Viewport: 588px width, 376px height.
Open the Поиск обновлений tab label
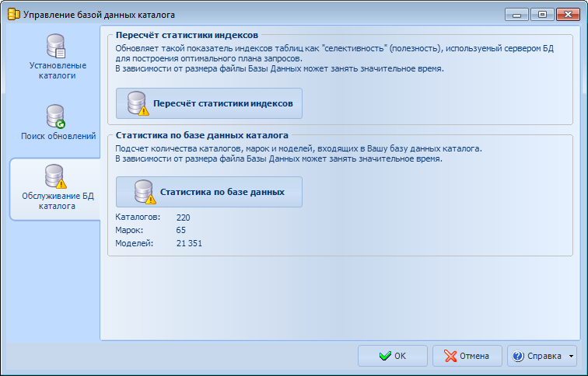[x=58, y=136]
